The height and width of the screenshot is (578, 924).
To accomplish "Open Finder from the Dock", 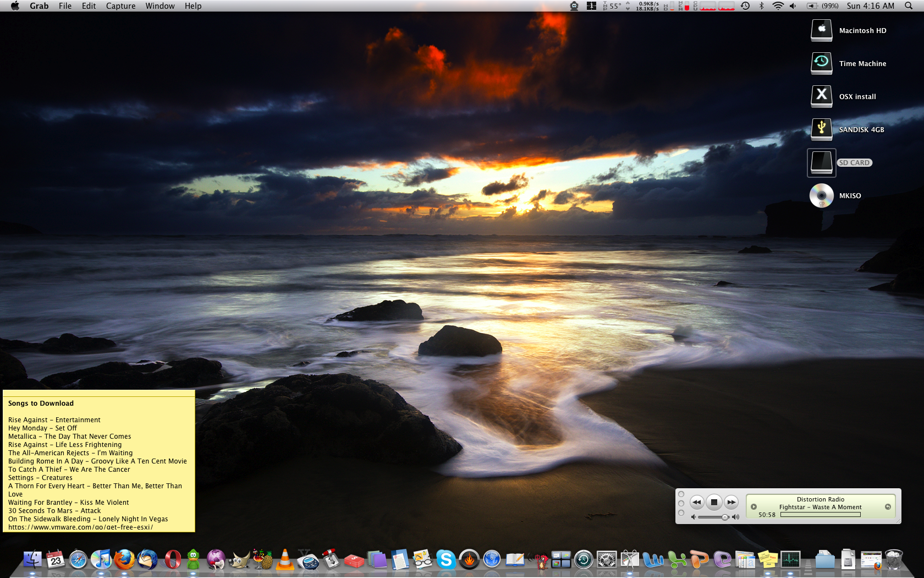I will click(32, 560).
